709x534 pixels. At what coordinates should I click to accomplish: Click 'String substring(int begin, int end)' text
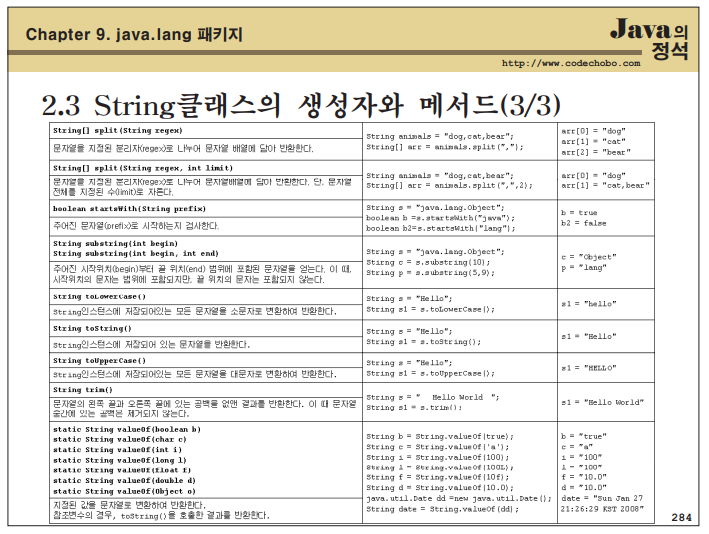pyautogui.click(x=136, y=253)
